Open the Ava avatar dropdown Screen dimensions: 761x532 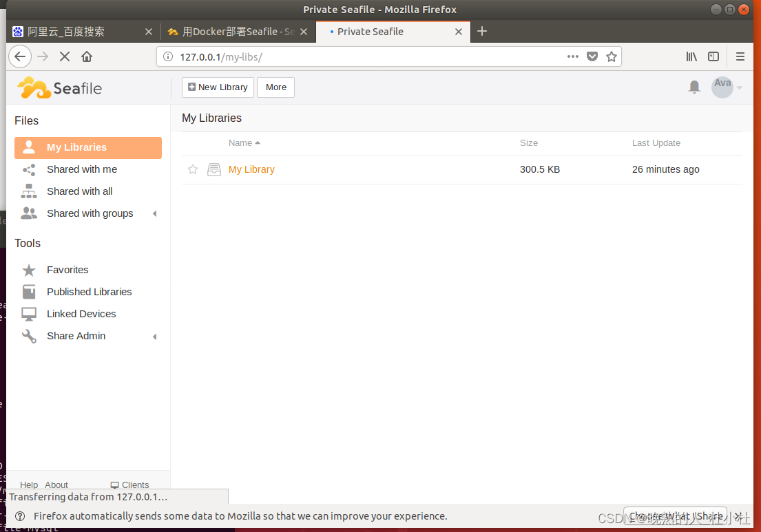coord(722,87)
